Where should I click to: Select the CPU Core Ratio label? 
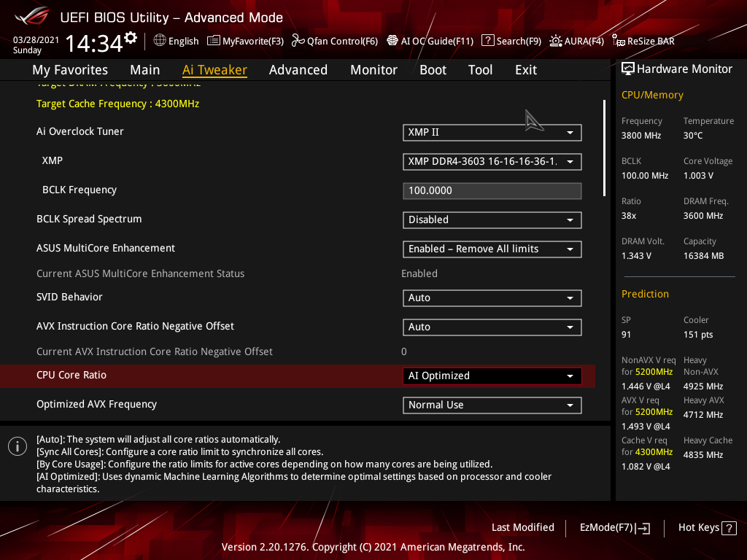[x=71, y=376]
